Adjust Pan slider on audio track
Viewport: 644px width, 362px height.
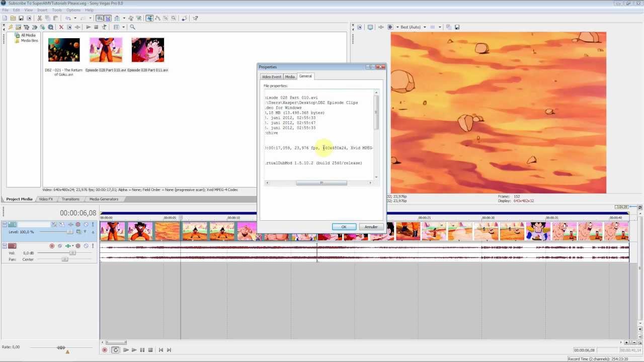click(64, 259)
